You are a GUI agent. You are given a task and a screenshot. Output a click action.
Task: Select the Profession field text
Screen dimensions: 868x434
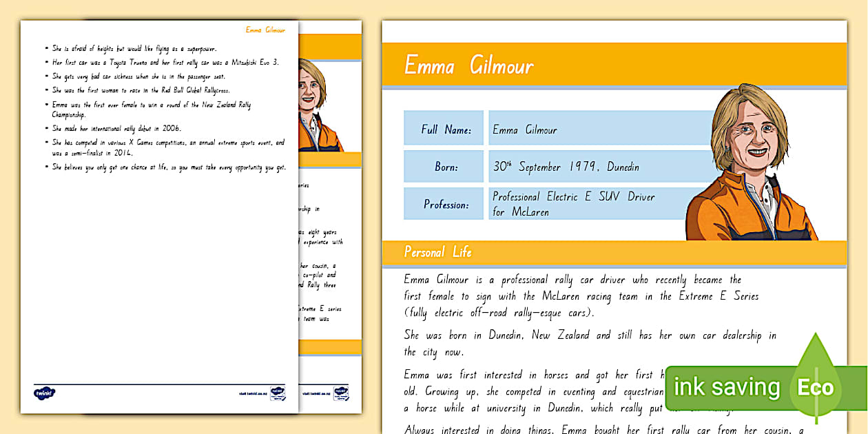[573, 203]
